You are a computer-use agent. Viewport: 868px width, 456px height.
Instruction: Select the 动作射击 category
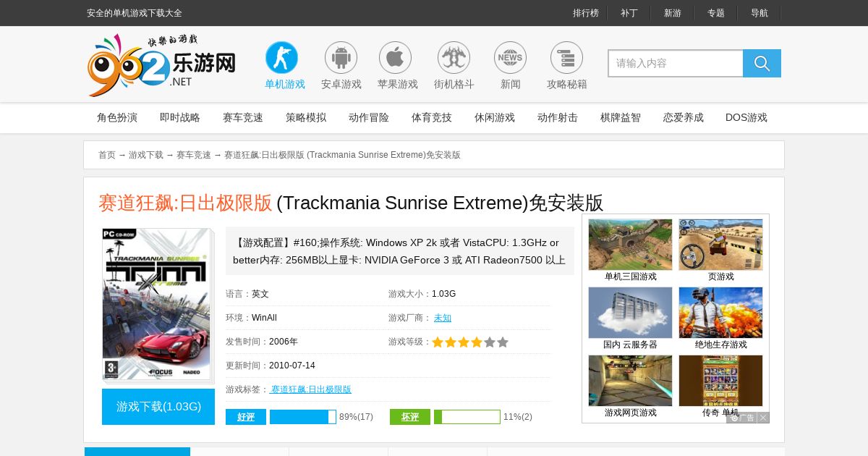(x=558, y=117)
